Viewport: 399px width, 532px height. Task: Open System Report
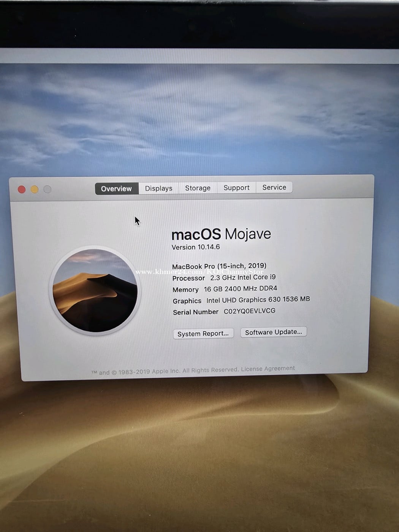pos(203,334)
